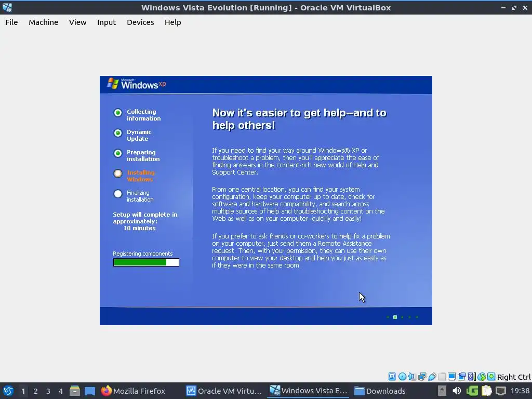Switch to Oracle VM VirtualBox Manager window
532x399 pixels.
pos(224,391)
